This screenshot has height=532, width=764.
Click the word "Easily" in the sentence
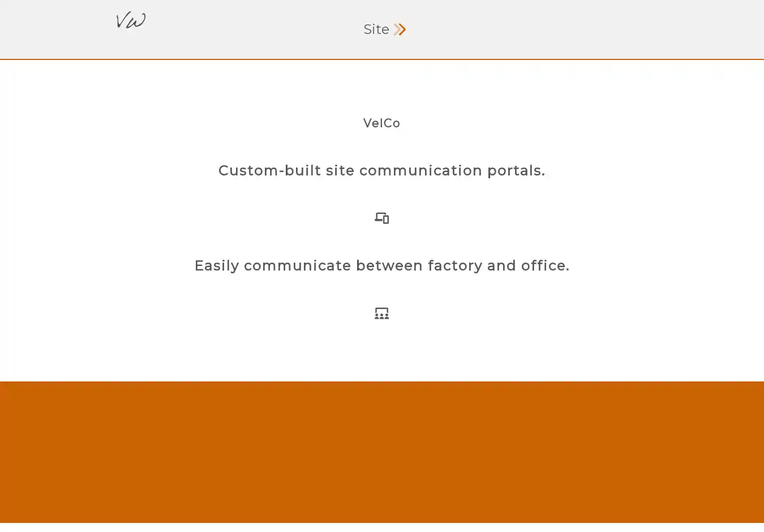pos(217,265)
